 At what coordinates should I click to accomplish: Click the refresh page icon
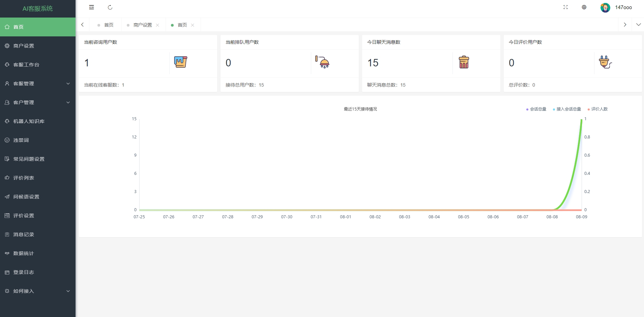(110, 7)
